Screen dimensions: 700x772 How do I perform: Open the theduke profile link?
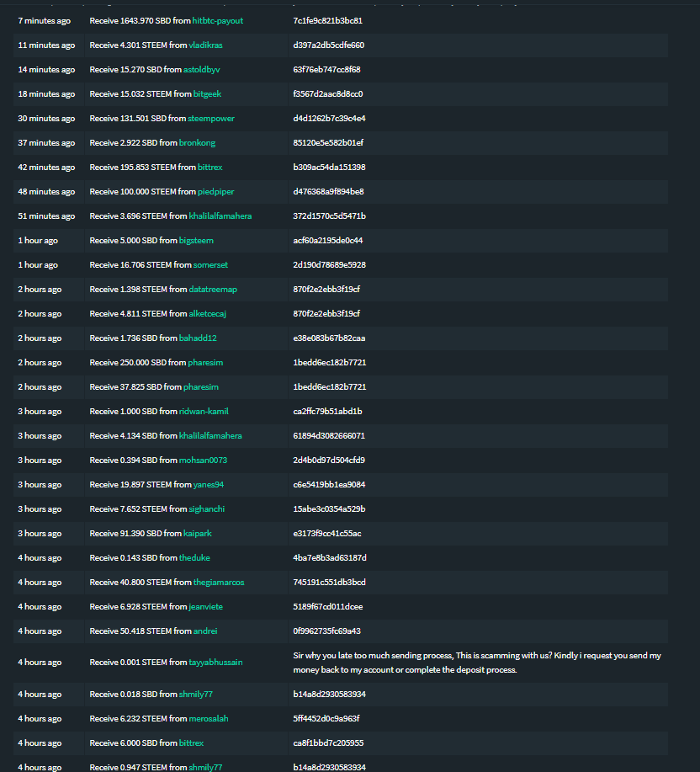pyautogui.click(x=194, y=557)
